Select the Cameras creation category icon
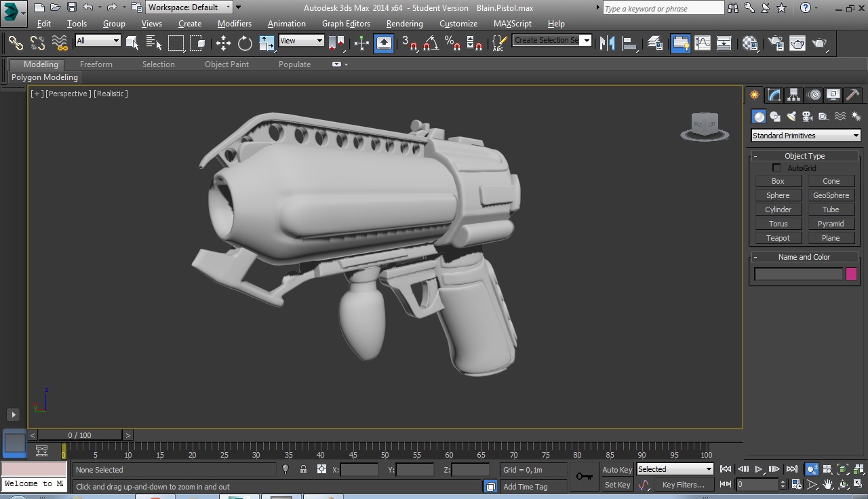The image size is (868, 499). point(807,115)
